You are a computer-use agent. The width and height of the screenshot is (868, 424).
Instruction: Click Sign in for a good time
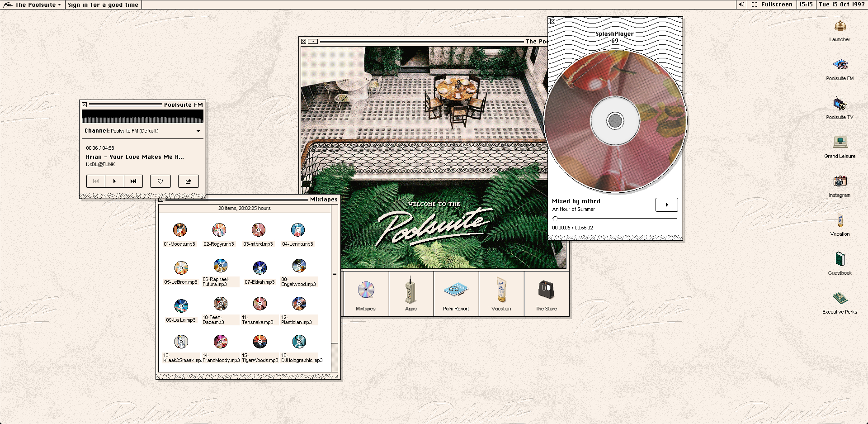click(103, 5)
